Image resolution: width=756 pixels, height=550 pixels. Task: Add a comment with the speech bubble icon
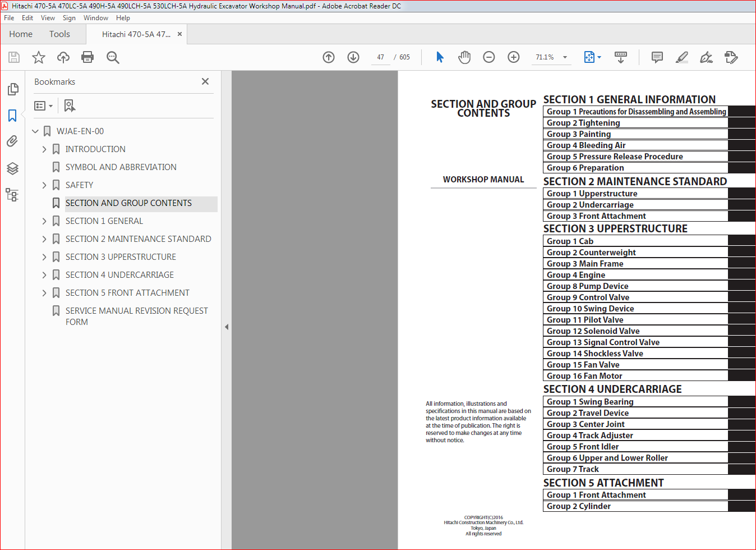tap(657, 57)
